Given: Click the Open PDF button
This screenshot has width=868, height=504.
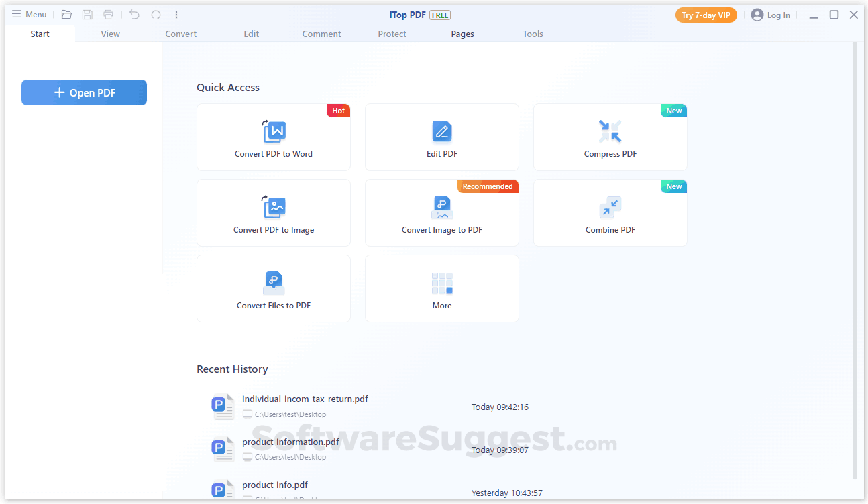Looking at the screenshot, I should [84, 92].
